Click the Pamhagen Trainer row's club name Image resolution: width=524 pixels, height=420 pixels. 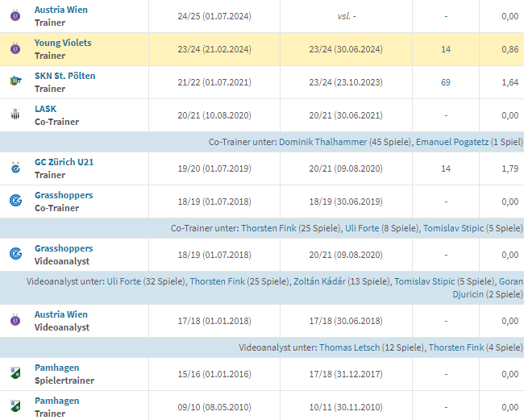coord(57,401)
